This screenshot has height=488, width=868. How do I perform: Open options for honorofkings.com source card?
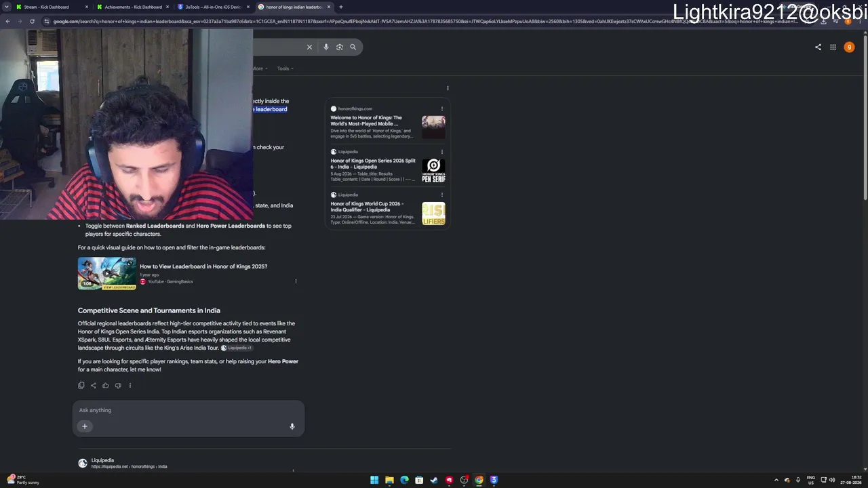point(442,108)
